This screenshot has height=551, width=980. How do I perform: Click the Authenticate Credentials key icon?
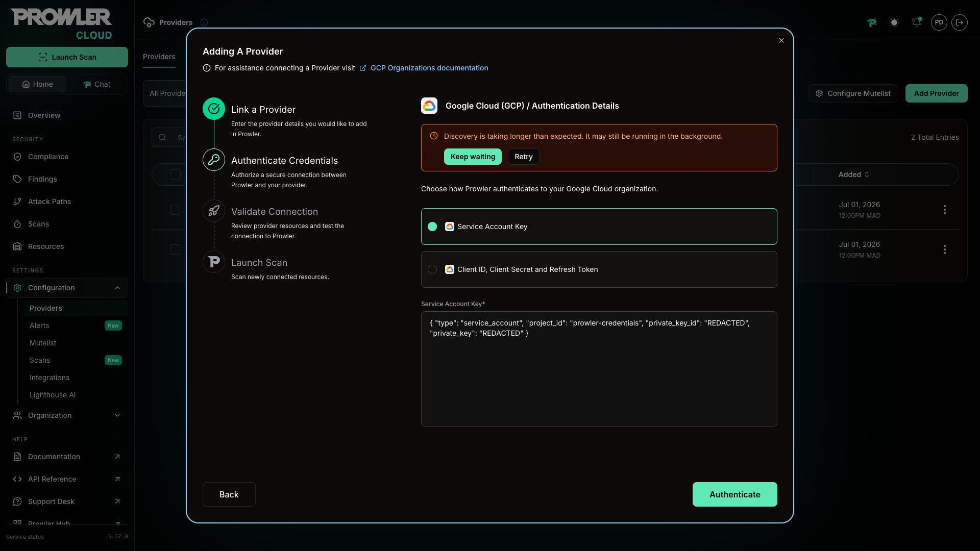pos(214,160)
